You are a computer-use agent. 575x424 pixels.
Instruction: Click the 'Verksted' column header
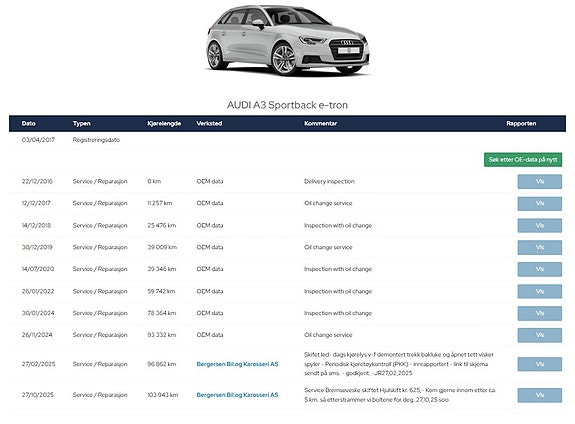click(209, 124)
